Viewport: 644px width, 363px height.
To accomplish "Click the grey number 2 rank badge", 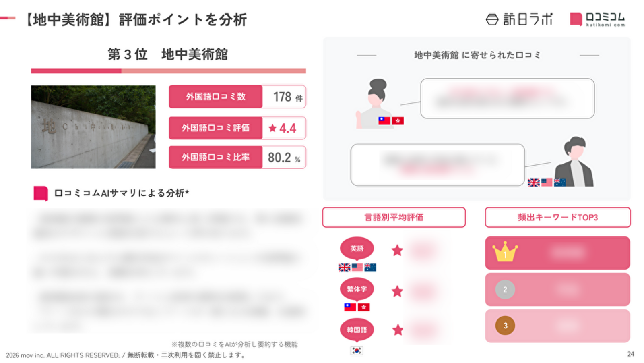I will (505, 289).
